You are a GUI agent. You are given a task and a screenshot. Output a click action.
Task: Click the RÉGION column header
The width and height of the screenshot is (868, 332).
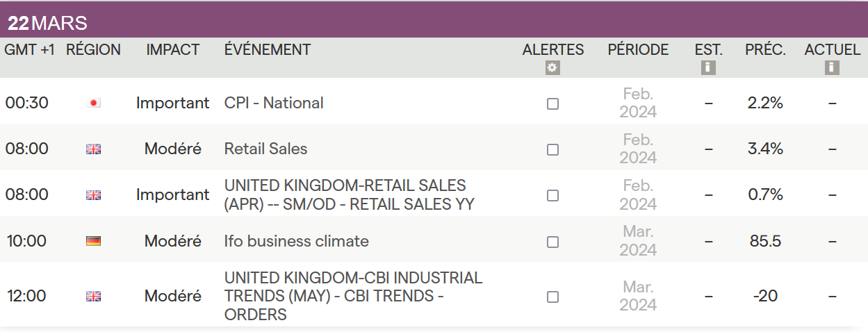coord(93,50)
